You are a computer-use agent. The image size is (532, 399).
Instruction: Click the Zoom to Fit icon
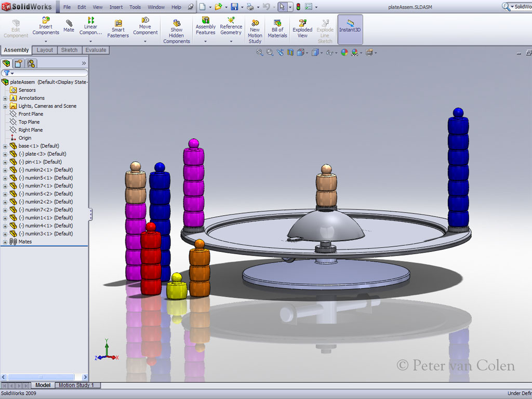pyautogui.click(x=260, y=52)
